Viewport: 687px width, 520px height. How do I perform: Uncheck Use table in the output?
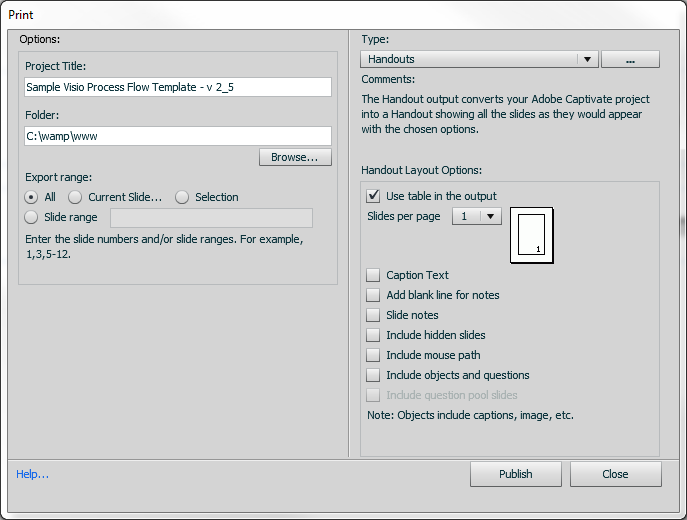[374, 196]
